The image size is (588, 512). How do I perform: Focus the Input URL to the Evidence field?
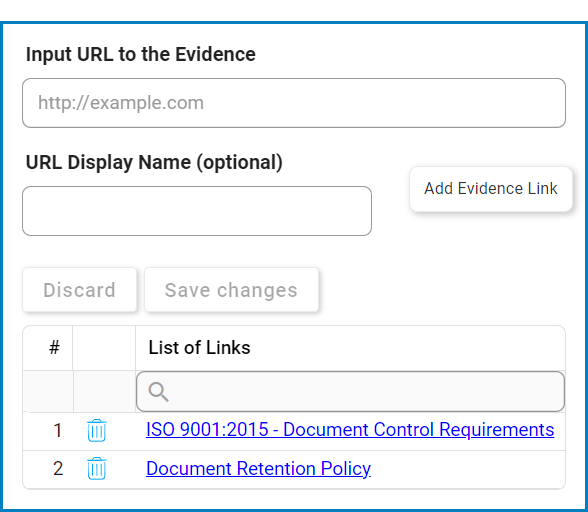pyautogui.click(x=294, y=103)
